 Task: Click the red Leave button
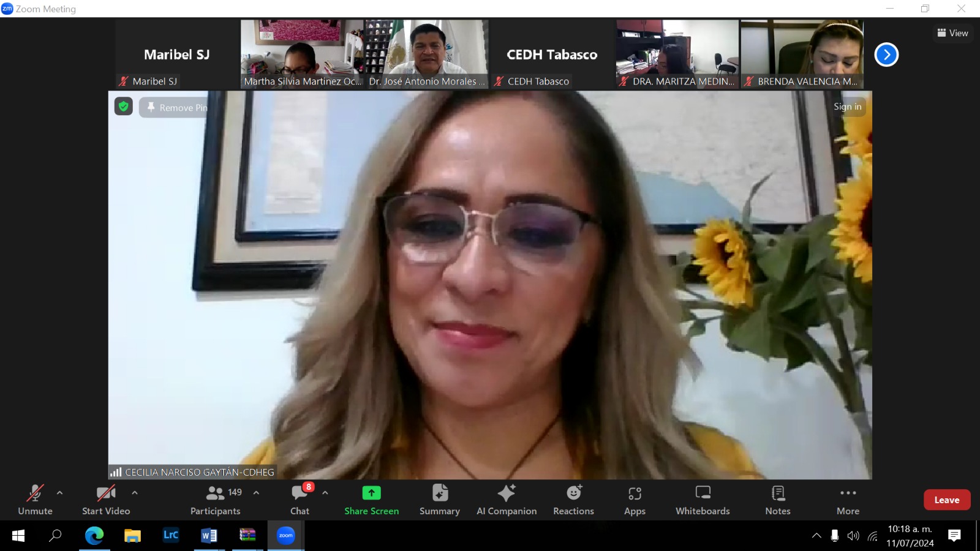pyautogui.click(x=947, y=500)
